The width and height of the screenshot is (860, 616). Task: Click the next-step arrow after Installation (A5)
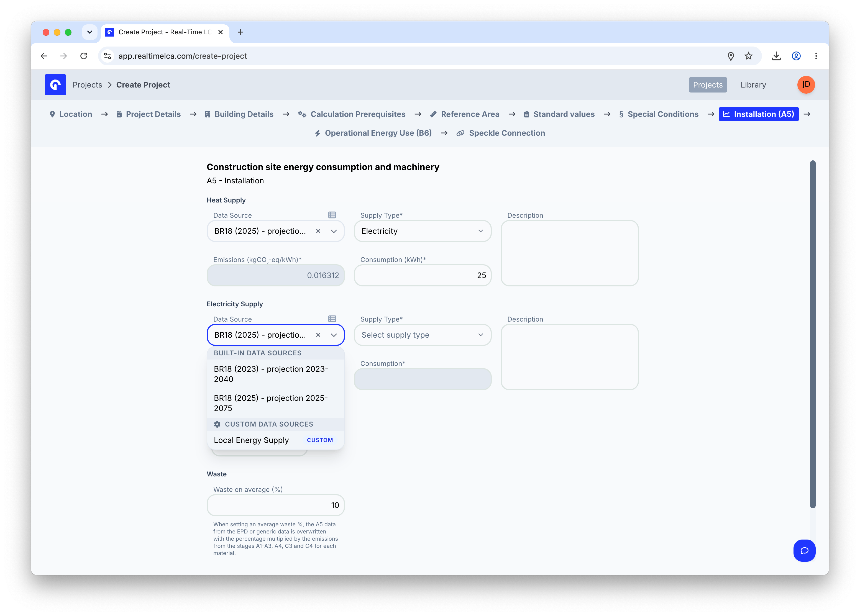(x=807, y=114)
